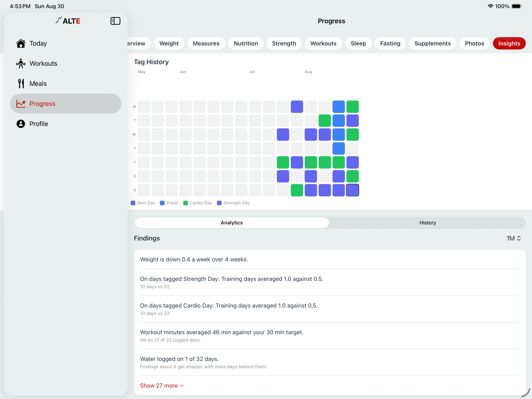Click the ALTE logo
The image size is (532, 399).
[68, 21]
